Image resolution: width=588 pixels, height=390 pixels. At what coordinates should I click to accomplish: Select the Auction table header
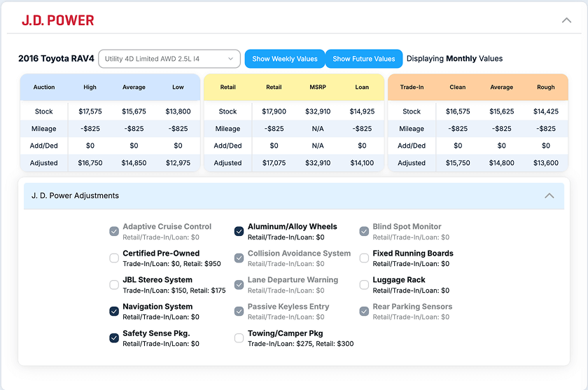coord(44,87)
